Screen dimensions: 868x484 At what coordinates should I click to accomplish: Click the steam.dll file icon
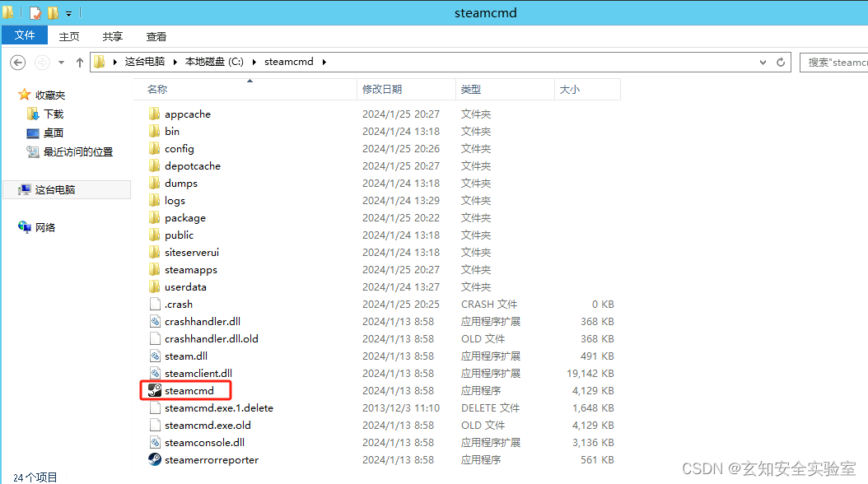click(155, 356)
